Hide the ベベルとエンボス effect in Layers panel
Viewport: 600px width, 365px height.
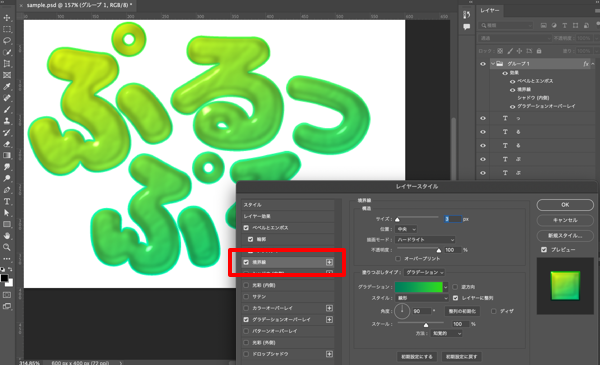pyautogui.click(x=512, y=81)
